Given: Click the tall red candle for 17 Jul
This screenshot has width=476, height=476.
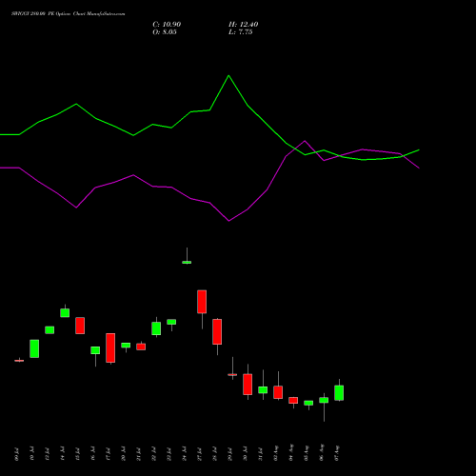Looking at the screenshot, I should pyautogui.click(x=110, y=347).
